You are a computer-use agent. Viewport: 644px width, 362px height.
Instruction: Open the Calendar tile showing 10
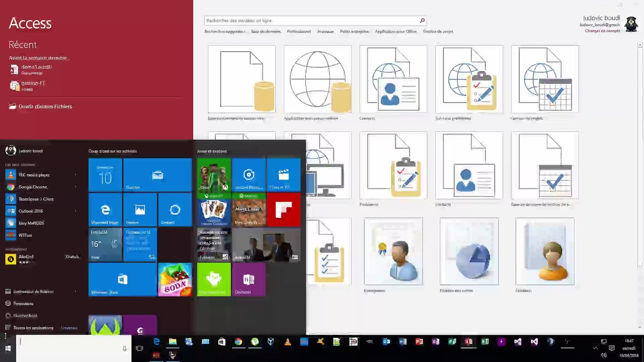[x=105, y=175]
